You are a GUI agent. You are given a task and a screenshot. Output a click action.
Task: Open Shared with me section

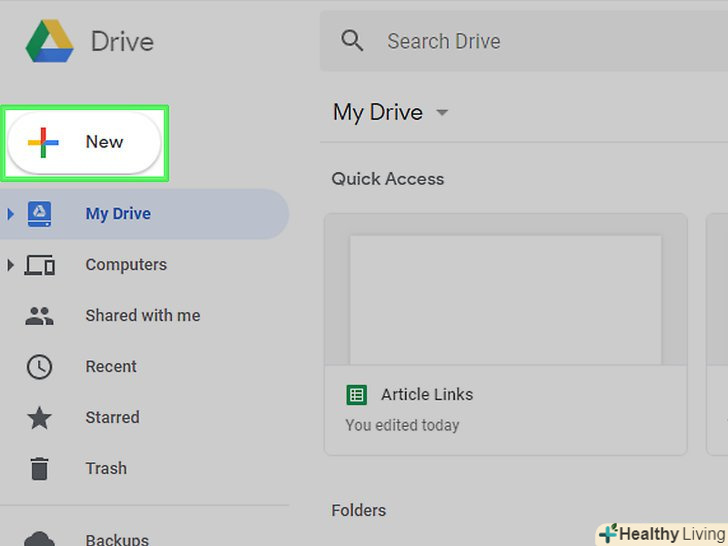[x=144, y=316]
